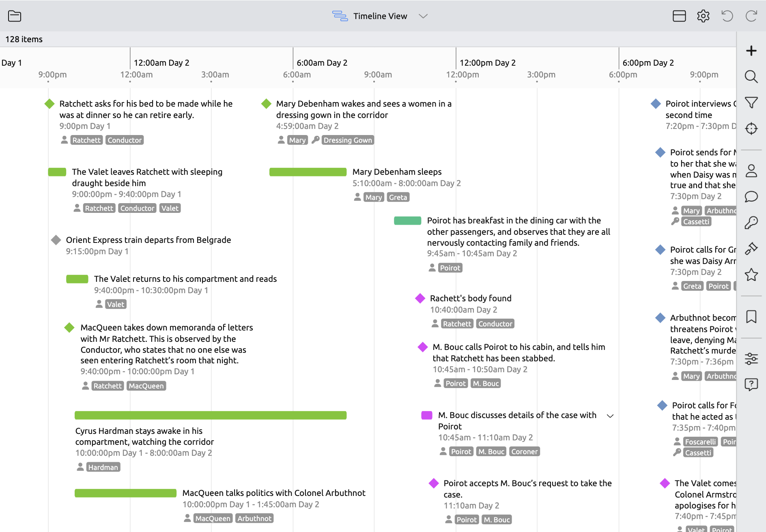
Task: Click the redo arrow icon
Action: click(751, 16)
